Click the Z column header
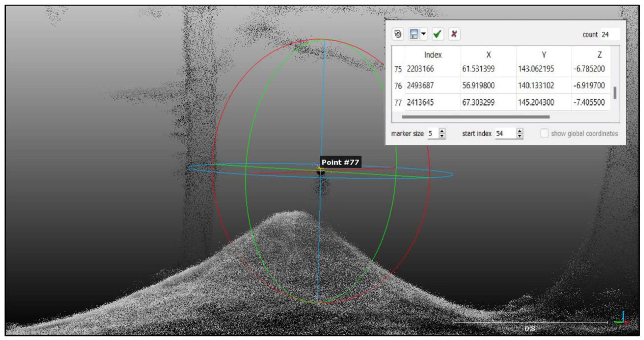Viewport: 644px width, 340px height. 600,55
